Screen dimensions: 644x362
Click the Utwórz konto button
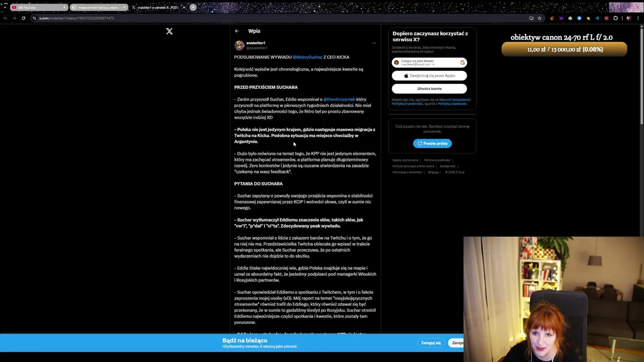429,88
